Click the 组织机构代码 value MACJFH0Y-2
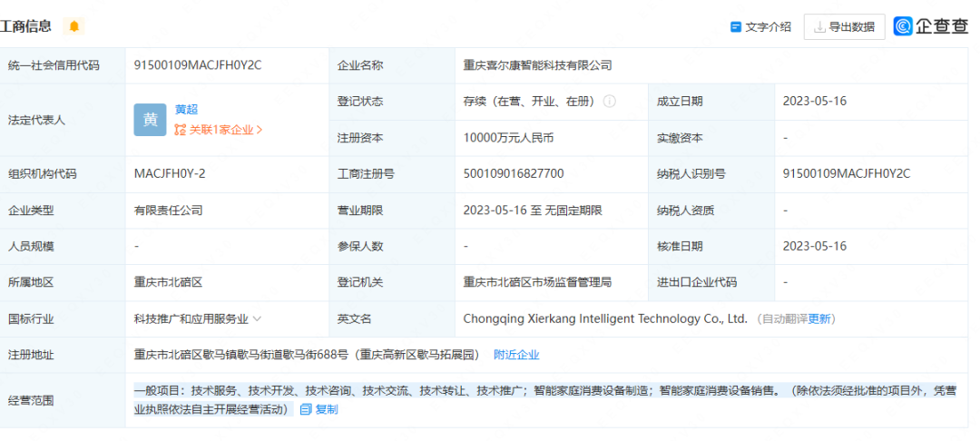Viewport: 980px width, 441px height. click(170, 173)
